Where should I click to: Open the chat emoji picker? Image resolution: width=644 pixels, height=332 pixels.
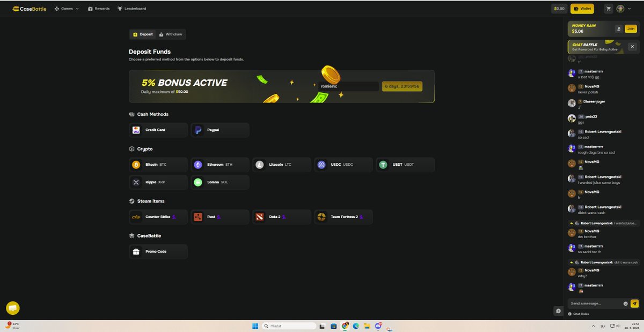626,304
